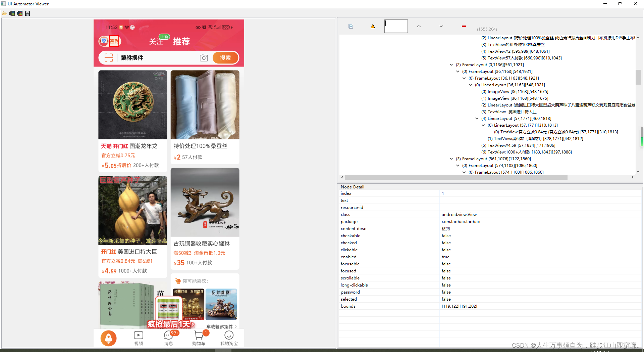Select tree row TextView:¥4.59
This screenshot has width=644, height=352.
click(x=518, y=145)
